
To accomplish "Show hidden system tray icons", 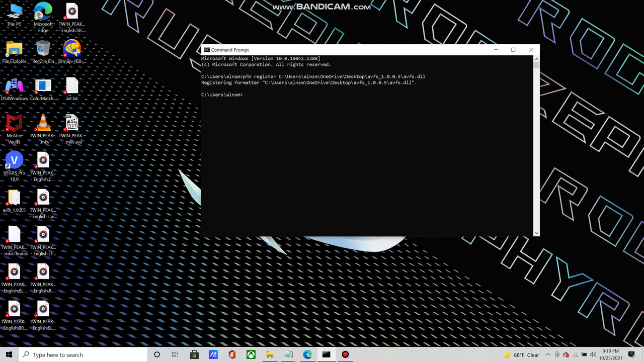I will [x=548, y=355].
